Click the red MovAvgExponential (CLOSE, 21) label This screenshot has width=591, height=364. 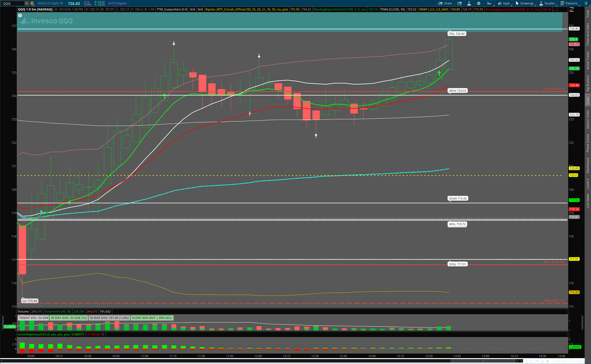tap(512, 9)
